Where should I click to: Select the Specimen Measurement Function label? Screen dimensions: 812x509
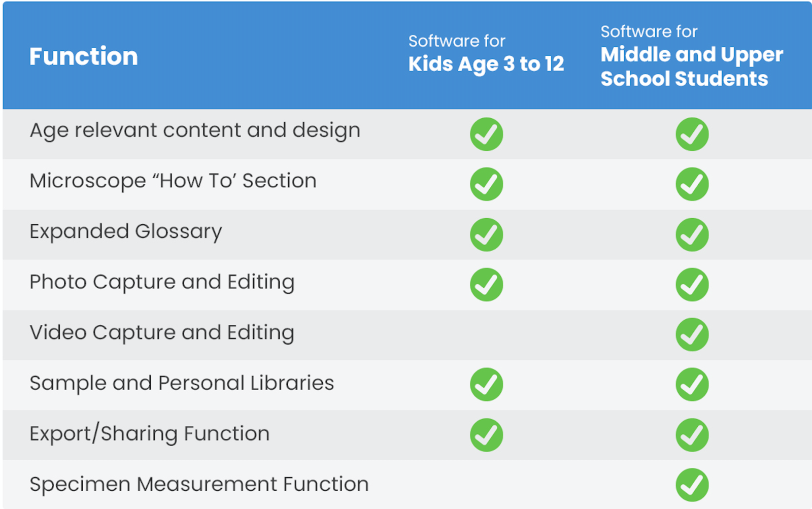tap(199, 484)
